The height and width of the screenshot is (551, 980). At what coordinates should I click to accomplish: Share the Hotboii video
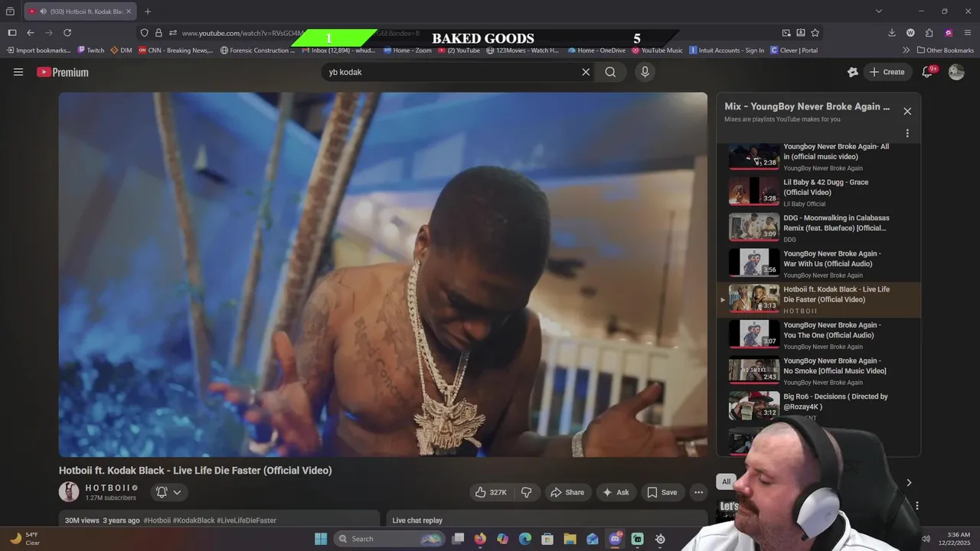tap(567, 492)
